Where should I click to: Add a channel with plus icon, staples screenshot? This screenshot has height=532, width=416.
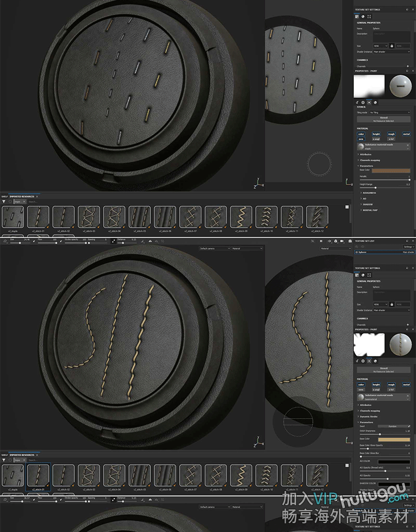[408, 66]
